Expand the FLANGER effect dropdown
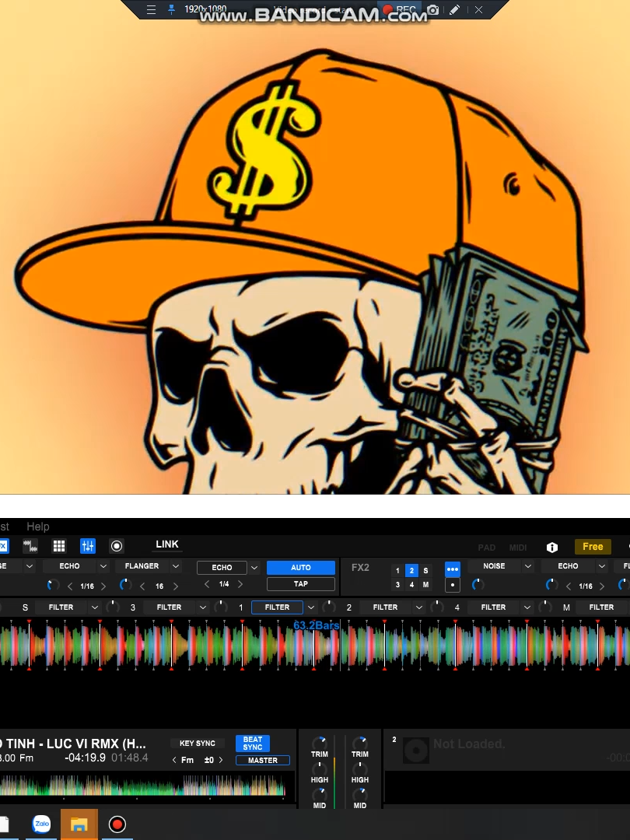The height and width of the screenshot is (840, 630). pos(175,566)
